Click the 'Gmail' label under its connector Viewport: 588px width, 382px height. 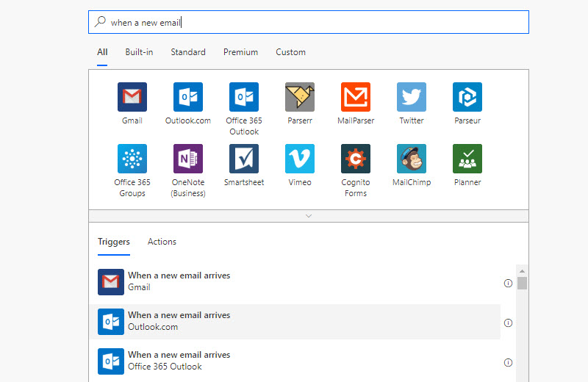(132, 120)
